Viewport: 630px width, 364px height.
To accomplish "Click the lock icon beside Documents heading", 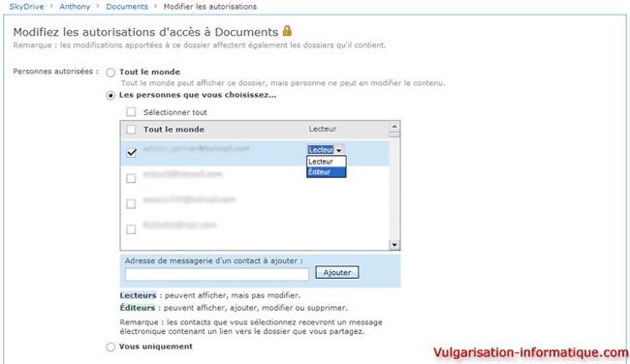I will tap(287, 31).
